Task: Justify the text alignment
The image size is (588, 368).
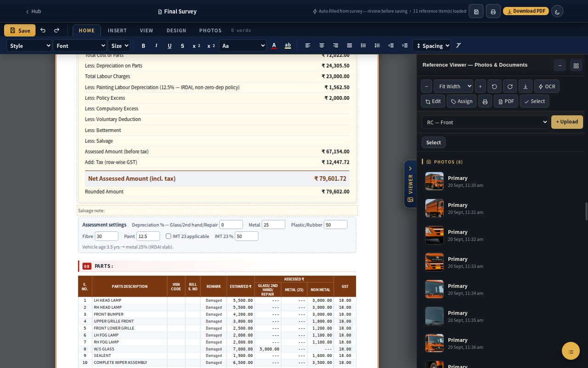Action: (350, 46)
